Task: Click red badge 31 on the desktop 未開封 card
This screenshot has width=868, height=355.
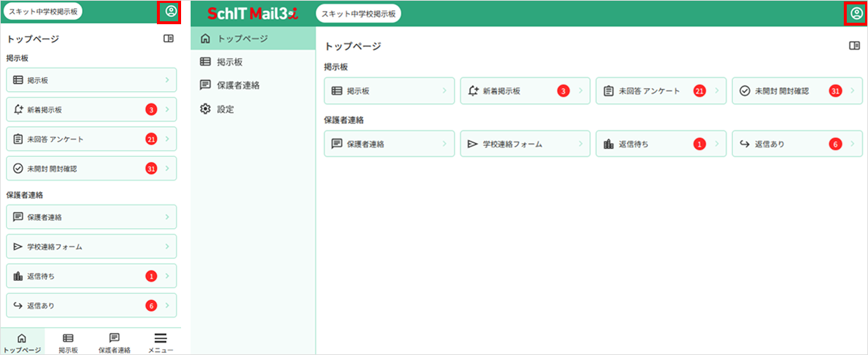Action: coord(835,91)
